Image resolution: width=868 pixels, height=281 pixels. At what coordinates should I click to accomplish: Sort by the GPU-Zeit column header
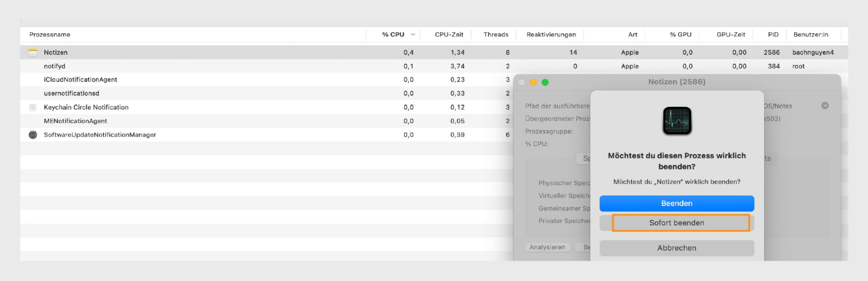(x=731, y=34)
